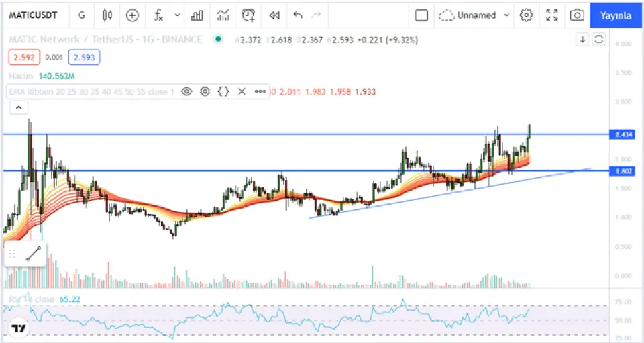Expand the indicator templates dropdown arrow

177,15
